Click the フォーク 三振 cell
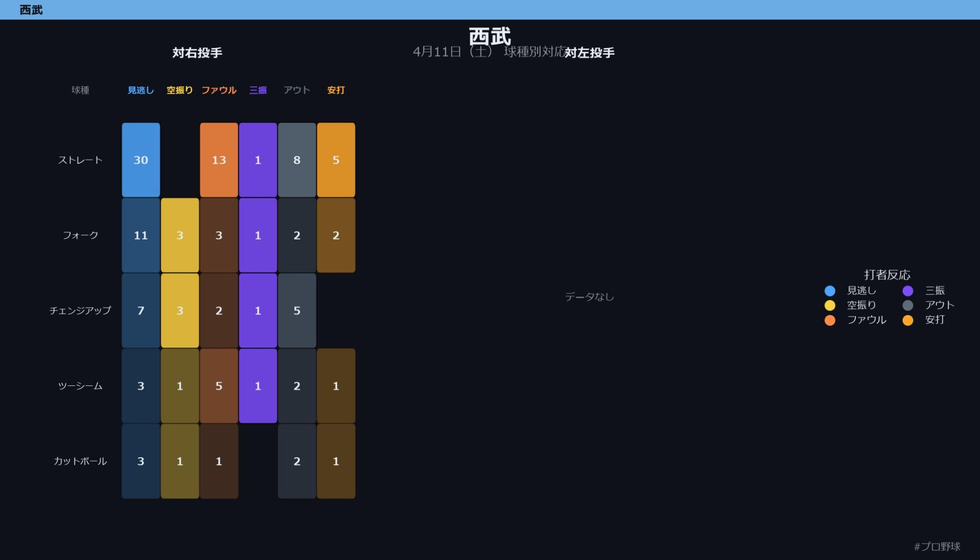980x560 pixels. pyautogui.click(x=258, y=235)
